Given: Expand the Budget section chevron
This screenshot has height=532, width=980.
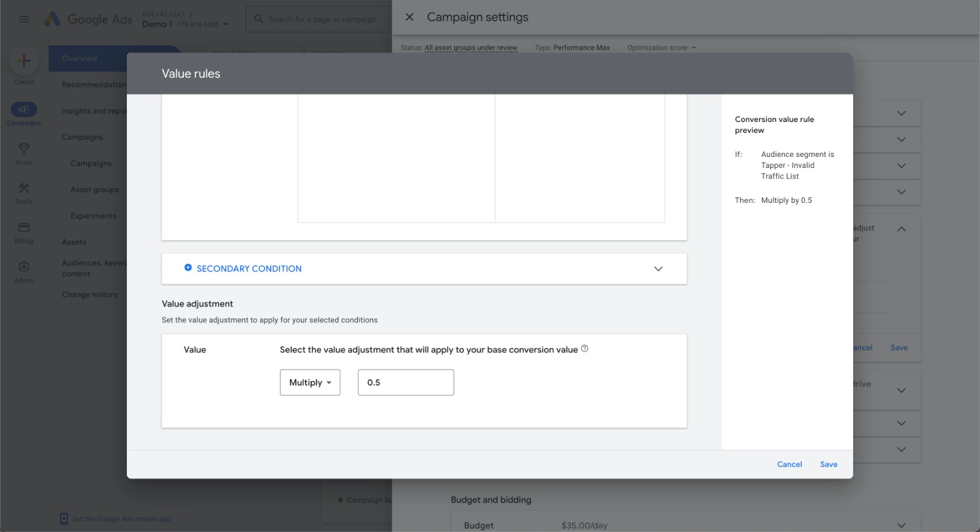Looking at the screenshot, I should [x=901, y=525].
